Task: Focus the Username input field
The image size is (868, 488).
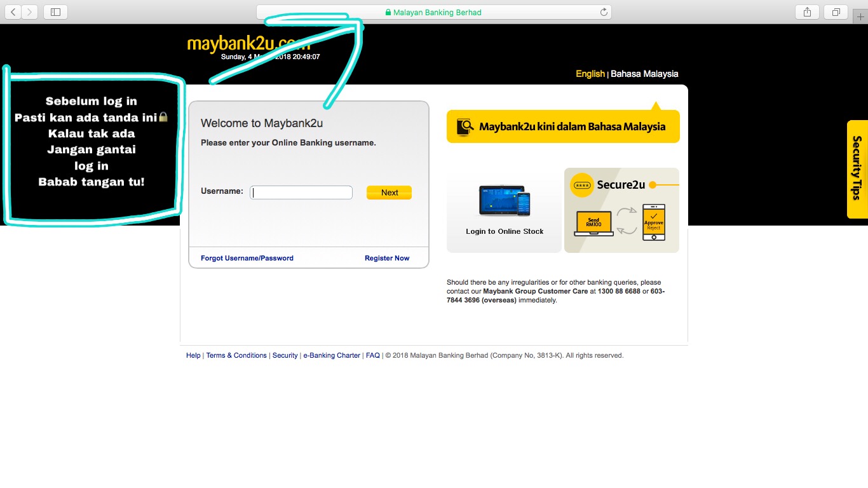Action: (x=301, y=193)
